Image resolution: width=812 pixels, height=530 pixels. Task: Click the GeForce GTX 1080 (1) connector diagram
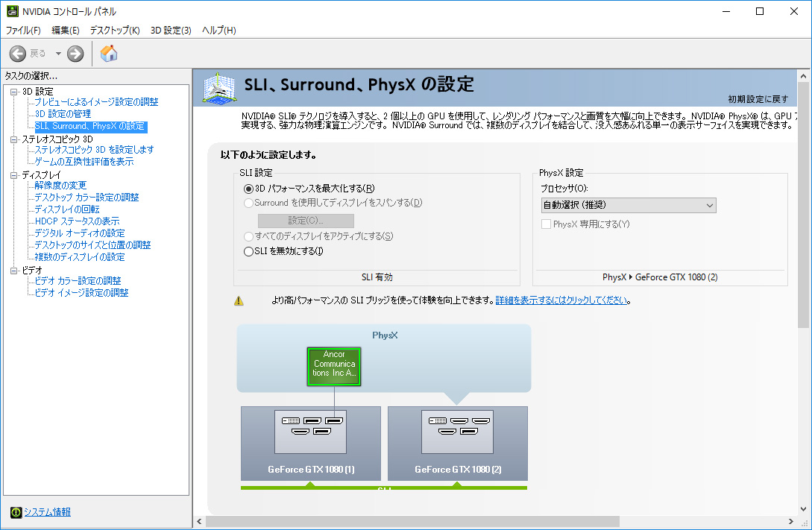(311, 432)
